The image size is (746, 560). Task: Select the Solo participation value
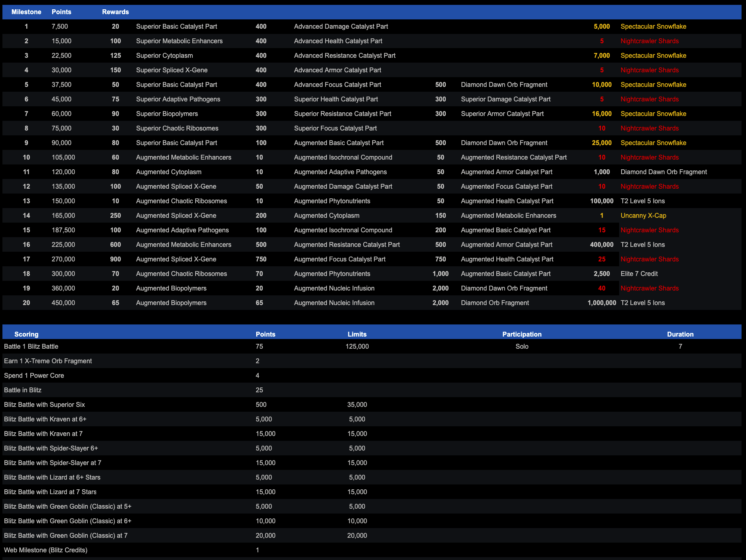522,346
